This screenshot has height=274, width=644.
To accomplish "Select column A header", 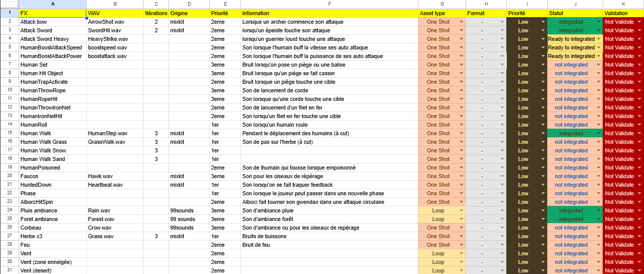I will pyautogui.click(x=52, y=4).
